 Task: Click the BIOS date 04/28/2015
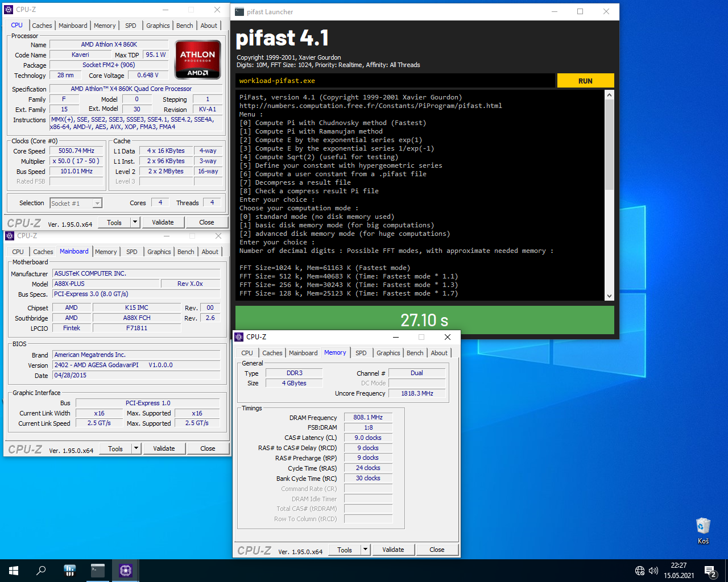(136, 375)
